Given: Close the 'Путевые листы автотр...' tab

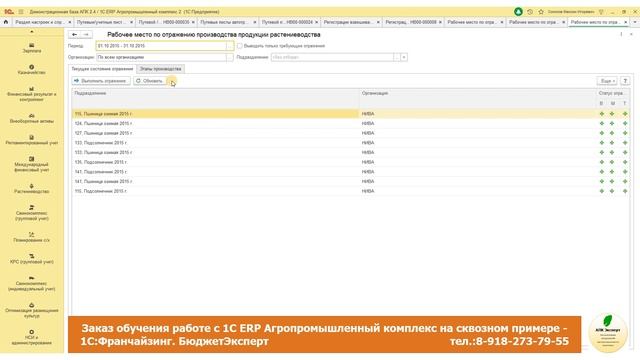Looking at the screenshot, I should pos(255,22).
